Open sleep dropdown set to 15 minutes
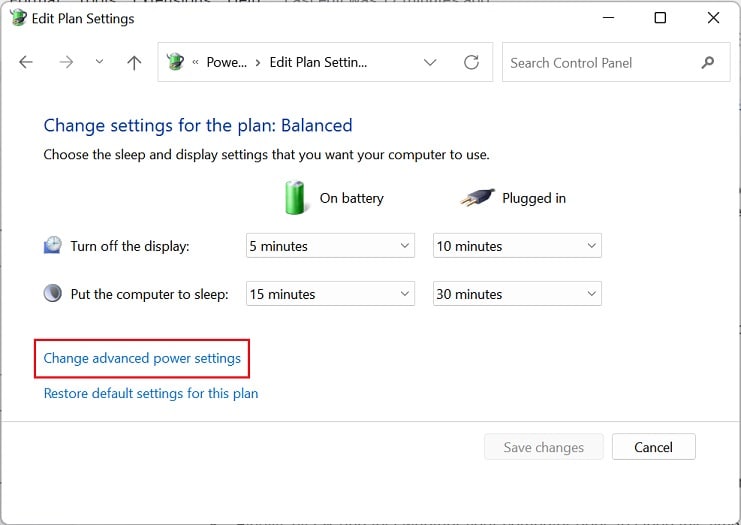 click(330, 294)
